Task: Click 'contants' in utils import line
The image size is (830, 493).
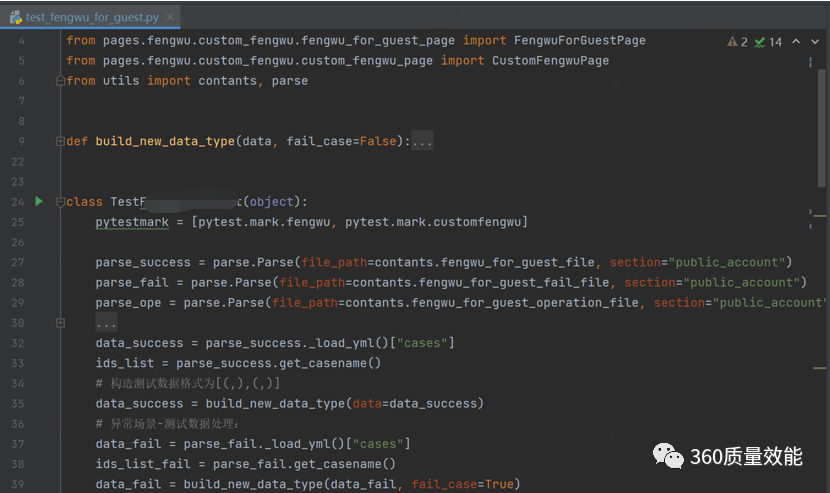Action: pos(228,80)
